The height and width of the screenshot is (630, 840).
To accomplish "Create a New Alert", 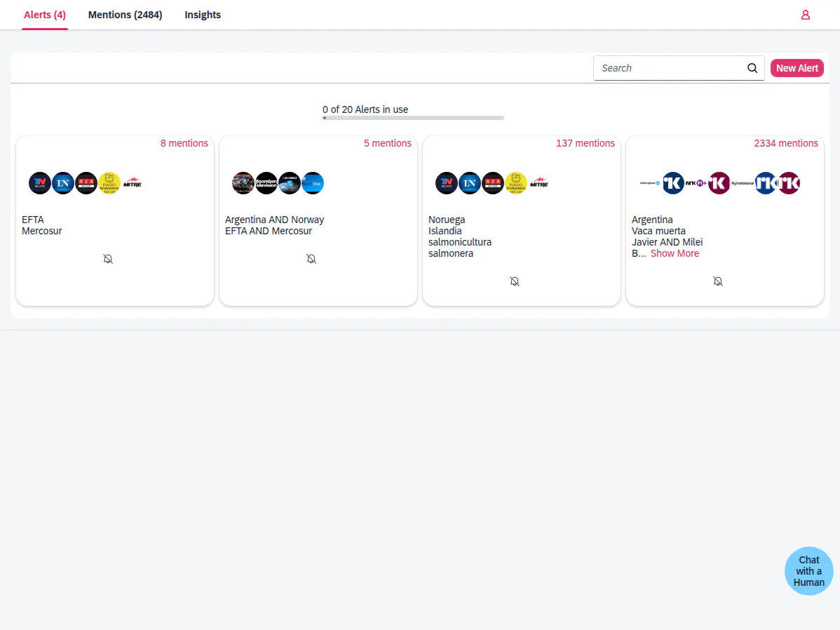I will (797, 68).
